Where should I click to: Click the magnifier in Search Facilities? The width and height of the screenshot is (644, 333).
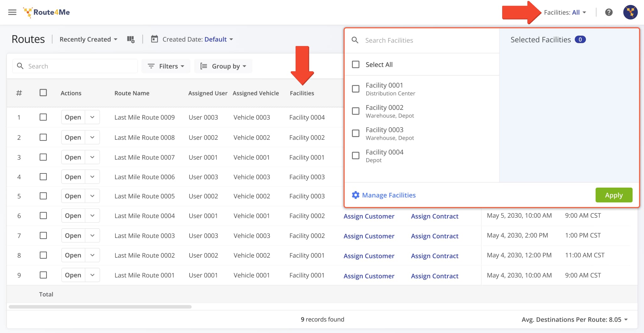pyautogui.click(x=356, y=40)
